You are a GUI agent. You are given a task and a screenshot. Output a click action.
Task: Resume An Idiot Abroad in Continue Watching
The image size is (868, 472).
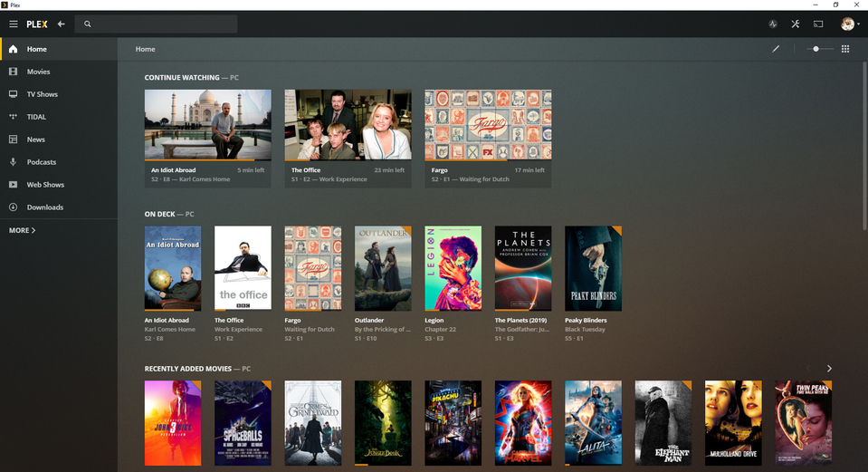(x=207, y=125)
